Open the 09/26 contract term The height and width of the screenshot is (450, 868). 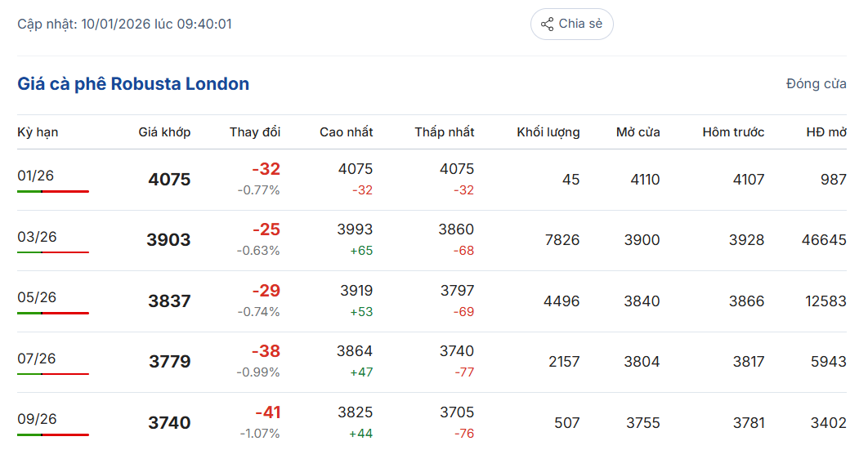37,419
